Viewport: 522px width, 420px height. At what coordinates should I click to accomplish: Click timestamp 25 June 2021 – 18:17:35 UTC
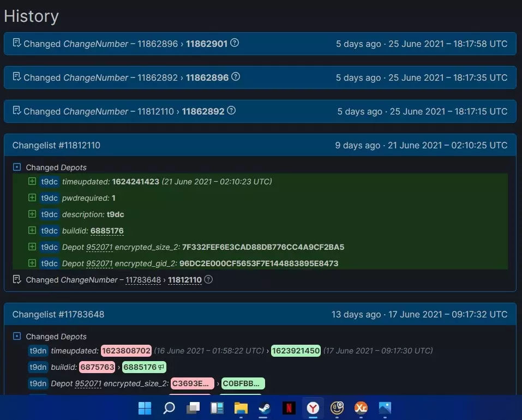(448, 77)
